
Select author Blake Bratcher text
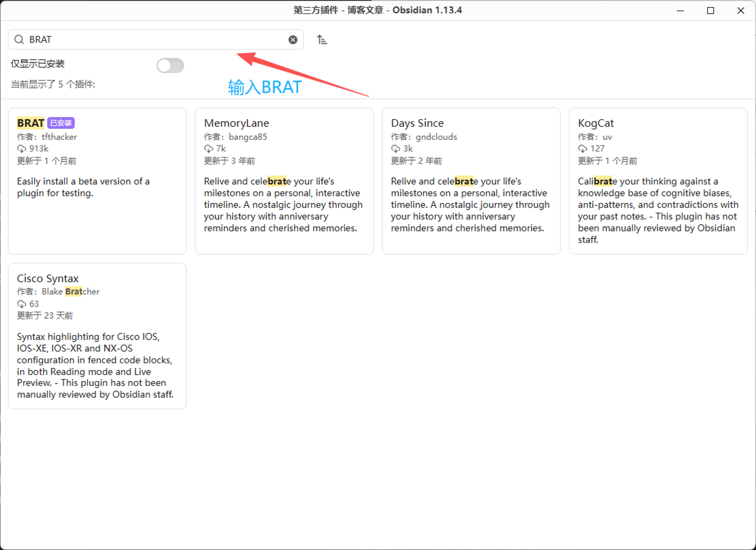click(x=70, y=292)
